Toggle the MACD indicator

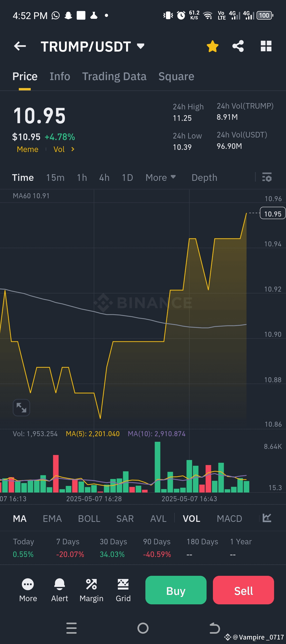(229, 519)
